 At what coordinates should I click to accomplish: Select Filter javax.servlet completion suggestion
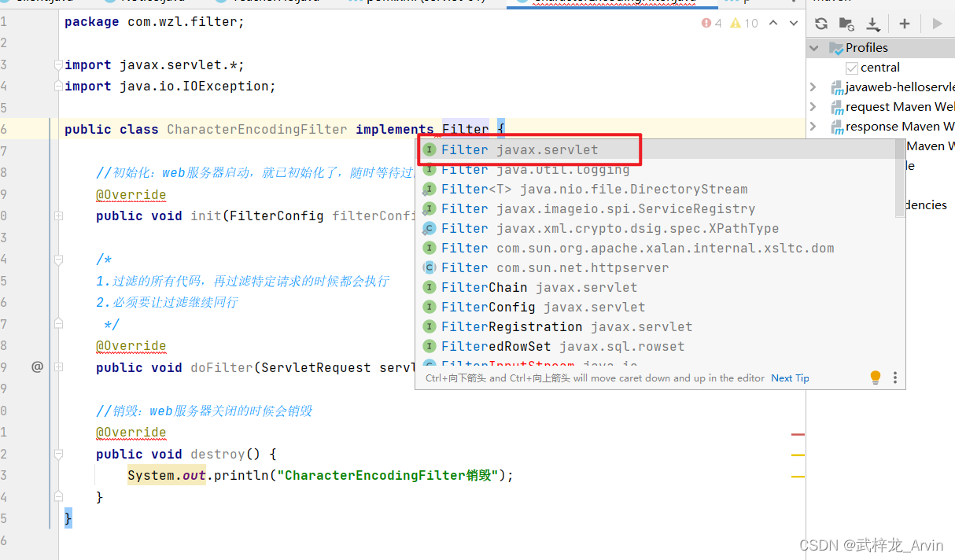coord(654,149)
